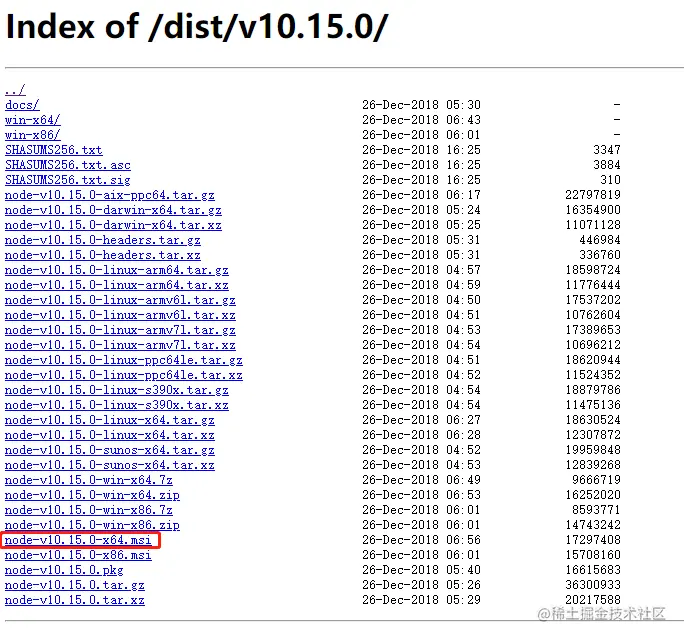Open the win-x64/ directory
This screenshot has height=640, width=684.
tap(33, 120)
